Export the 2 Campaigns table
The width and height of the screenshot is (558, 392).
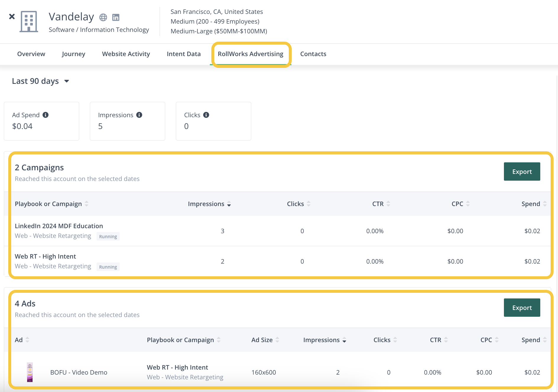[522, 171]
